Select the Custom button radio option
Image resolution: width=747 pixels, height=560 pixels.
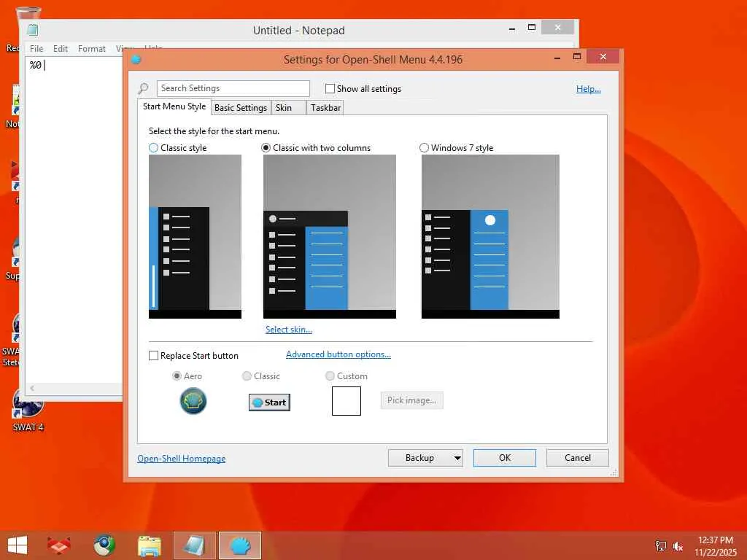(x=330, y=376)
